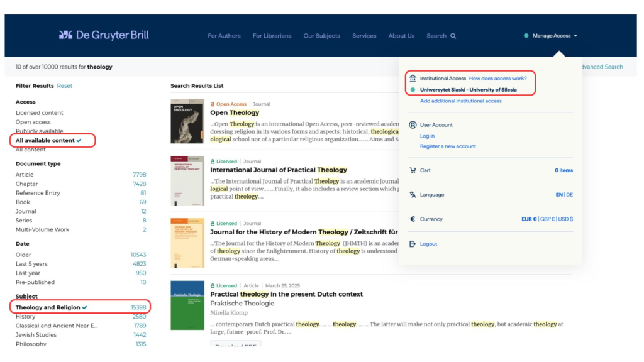Open the Our Subjects menu
The image size is (644, 362).
click(x=321, y=36)
